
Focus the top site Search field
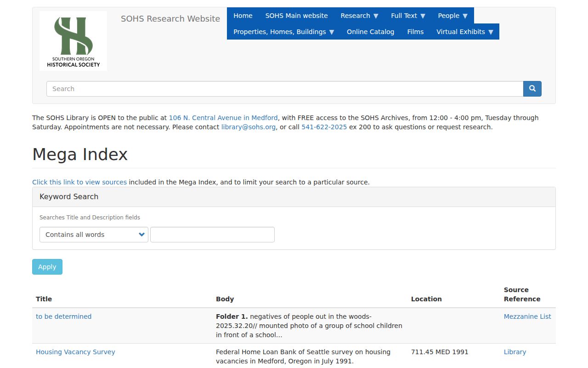(x=285, y=89)
